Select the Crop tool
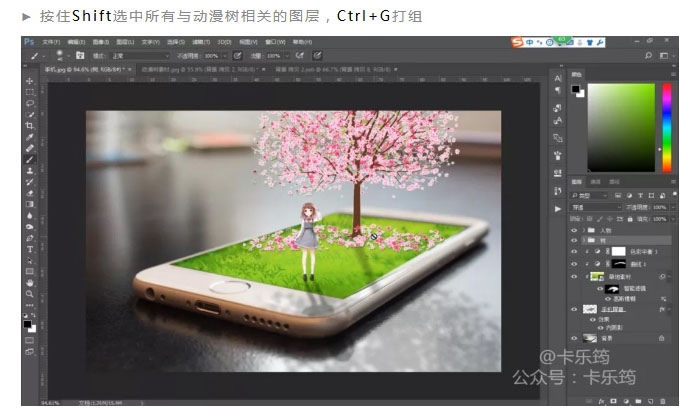The image size is (700, 409). click(x=30, y=125)
